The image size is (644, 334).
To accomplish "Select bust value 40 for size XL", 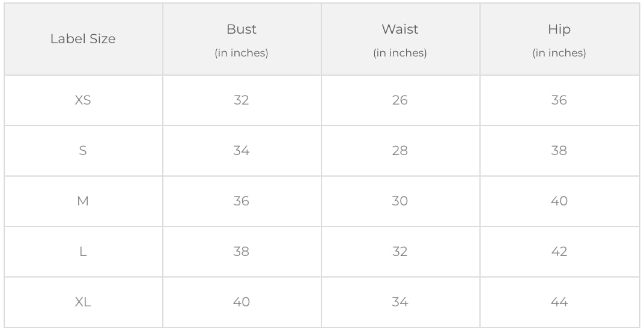I will click(x=241, y=302).
